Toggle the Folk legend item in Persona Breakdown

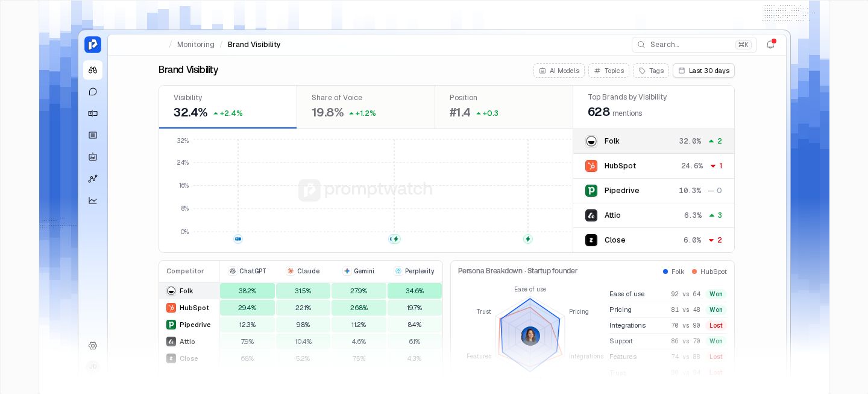coord(673,272)
